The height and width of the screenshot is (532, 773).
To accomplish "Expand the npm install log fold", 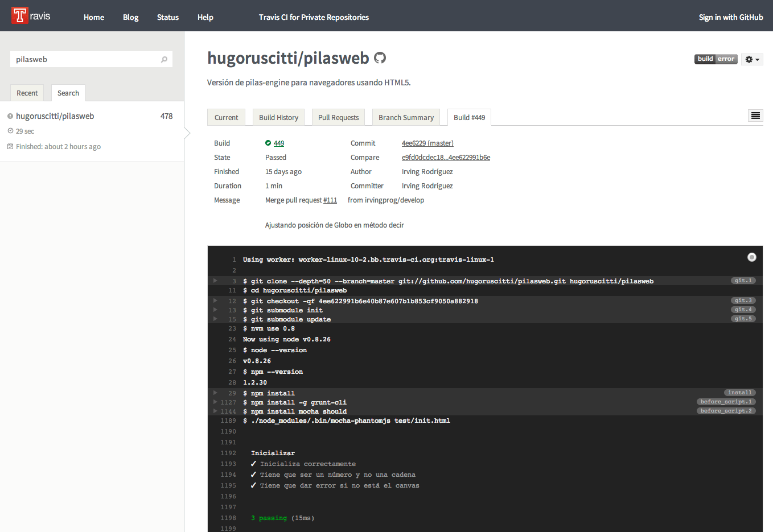I will pos(215,393).
